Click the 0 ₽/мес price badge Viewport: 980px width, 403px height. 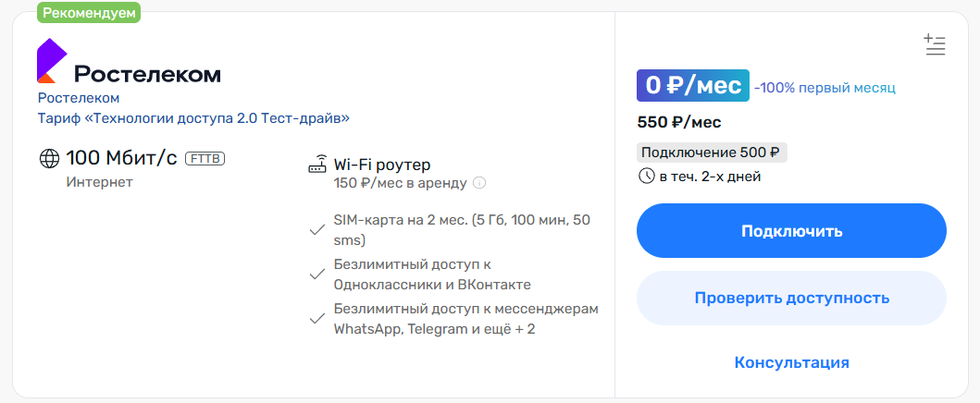pyautogui.click(x=693, y=86)
